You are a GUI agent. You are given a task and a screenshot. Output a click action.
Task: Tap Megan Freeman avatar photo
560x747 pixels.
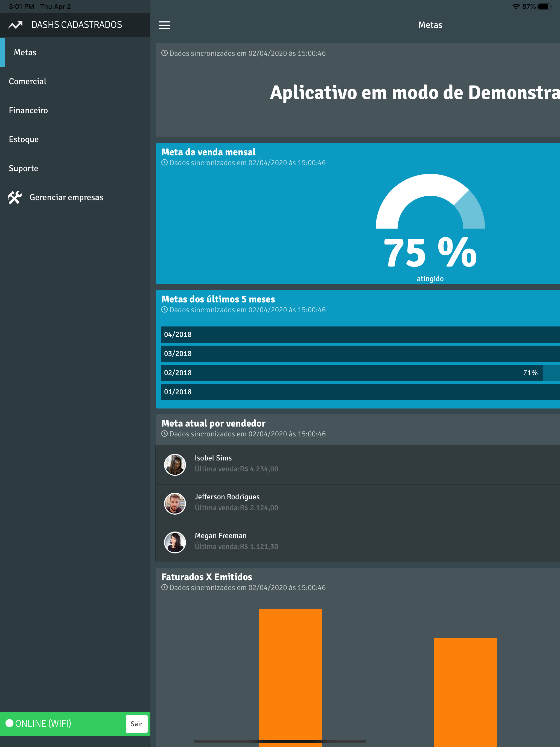[x=175, y=542]
